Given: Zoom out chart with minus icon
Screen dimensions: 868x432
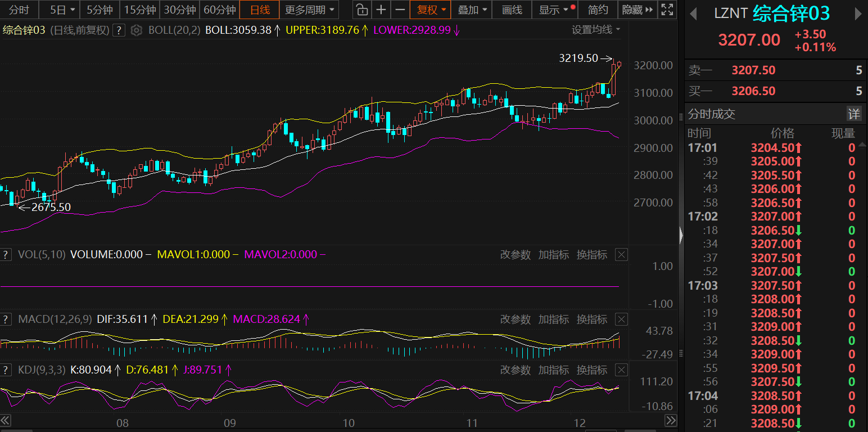Looking at the screenshot, I should click(x=400, y=10).
